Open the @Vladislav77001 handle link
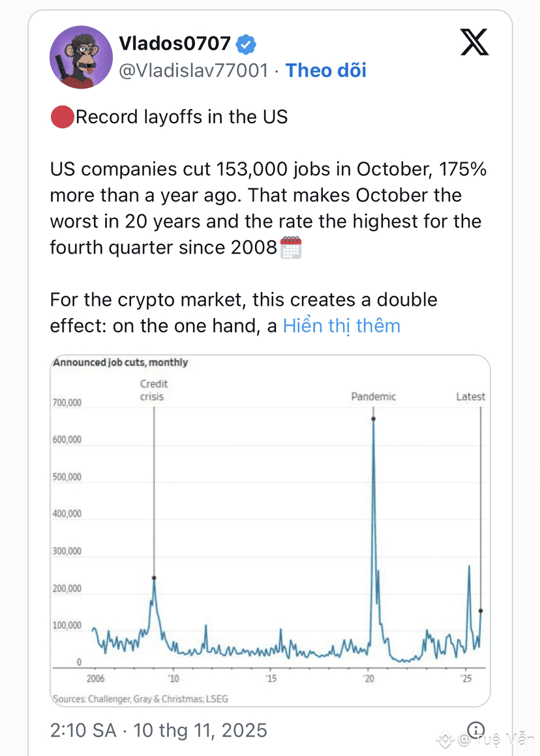The width and height of the screenshot is (540, 756). 194,70
